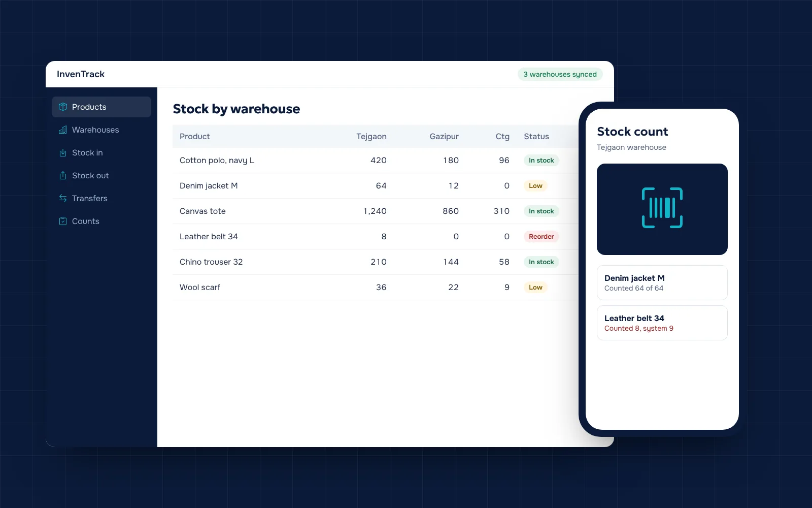Click Tejgaon value 8 for Leather belt
This screenshot has height=508, width=812.
click(384, 236)
